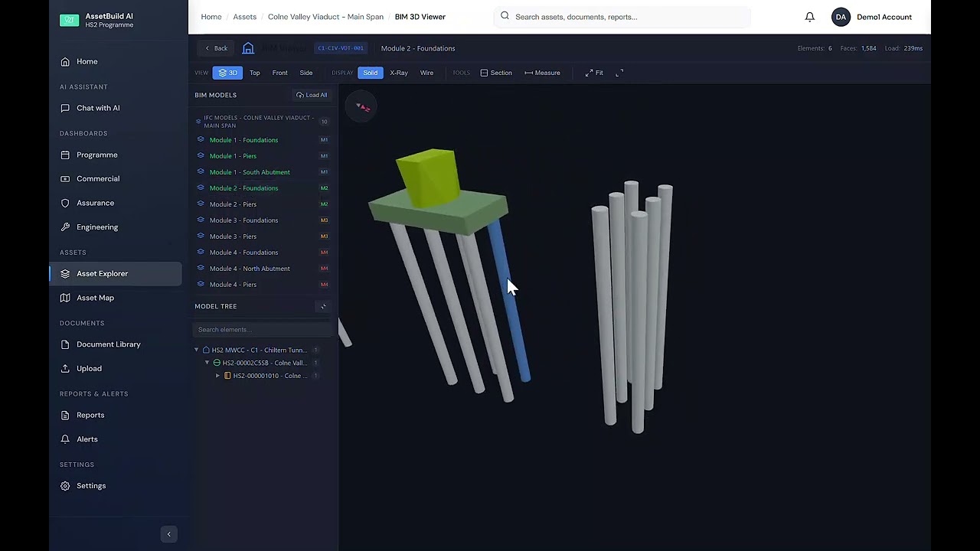Open Document Library page

[x=116, y=344]
